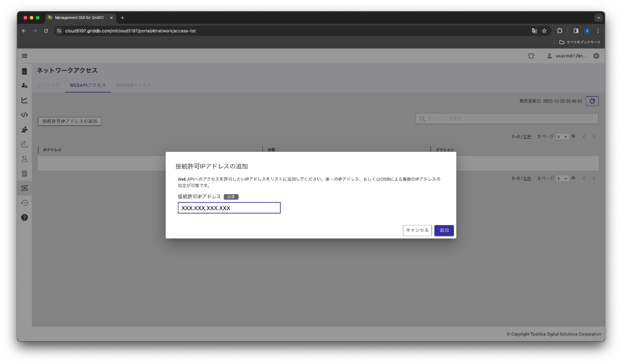
Task: Toggle the Chrome side panel icon
Action: click(576, 31)
